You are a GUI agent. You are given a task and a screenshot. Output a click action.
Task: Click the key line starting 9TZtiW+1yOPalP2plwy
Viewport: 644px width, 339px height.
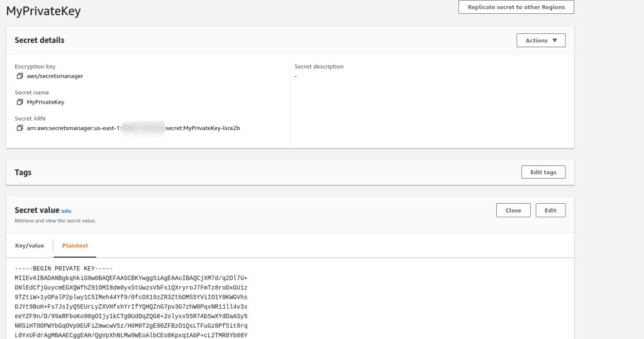[131, 297]
